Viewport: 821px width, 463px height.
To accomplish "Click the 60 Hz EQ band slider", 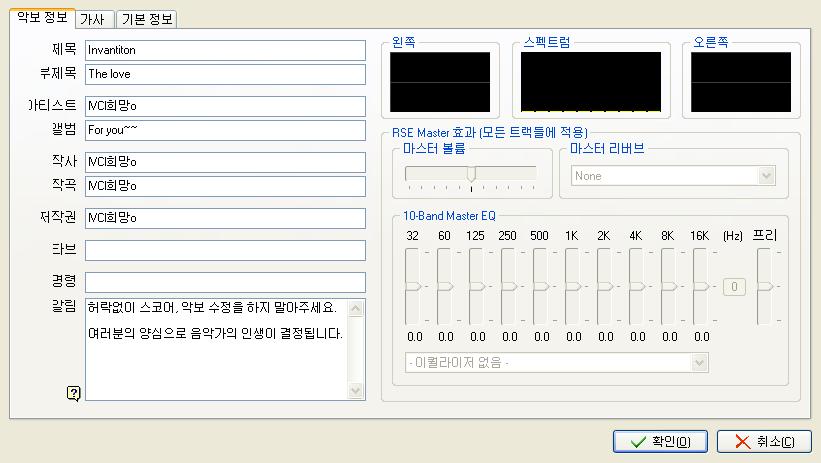I will point(444,286).
